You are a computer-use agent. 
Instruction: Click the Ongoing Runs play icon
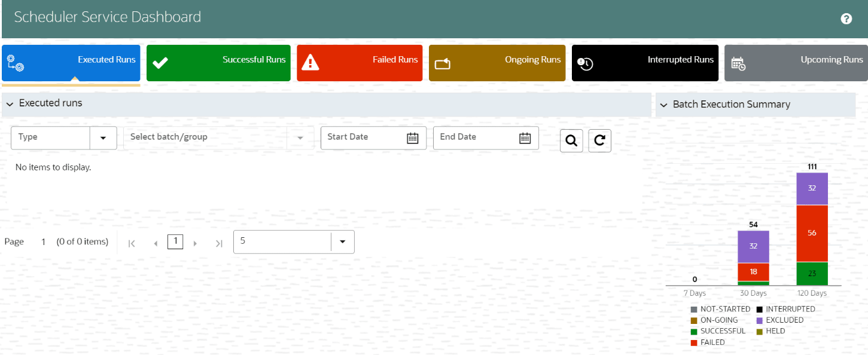tap(443, 61)
